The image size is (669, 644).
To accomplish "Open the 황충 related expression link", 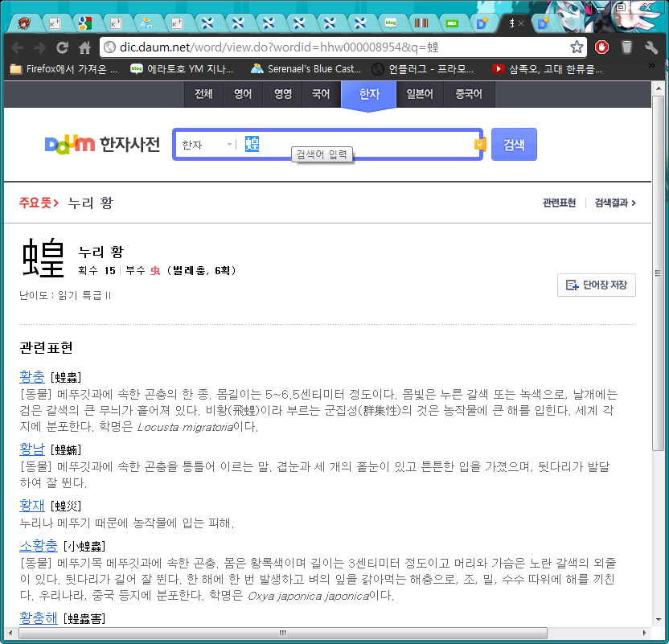I will pos(32,376).
